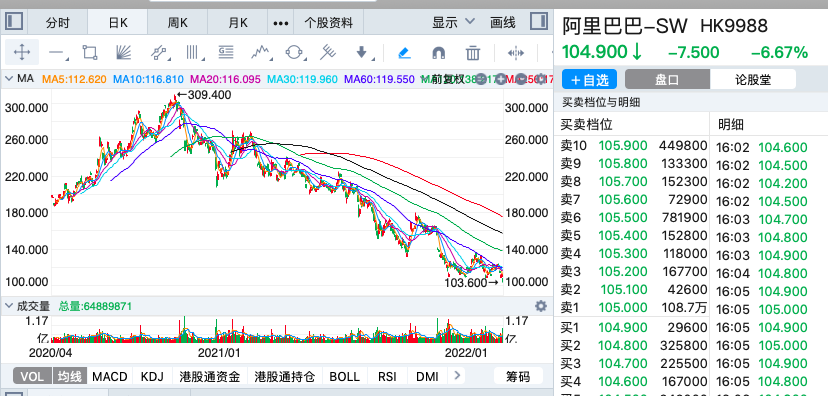The width and height of the screenshot is (828, 396).
Task: Click the 买3 bid row at 104.700
Action: pos(633,364)
